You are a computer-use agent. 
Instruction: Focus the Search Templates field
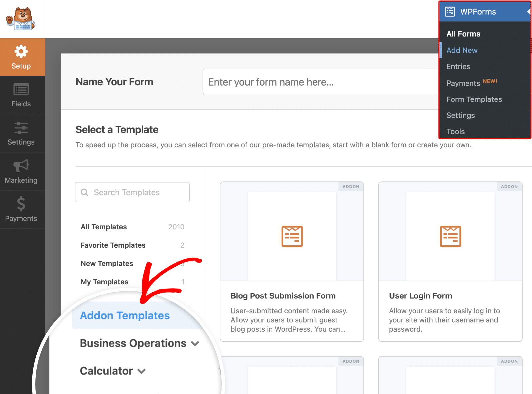pyautogui.click(x=132, y=192)
